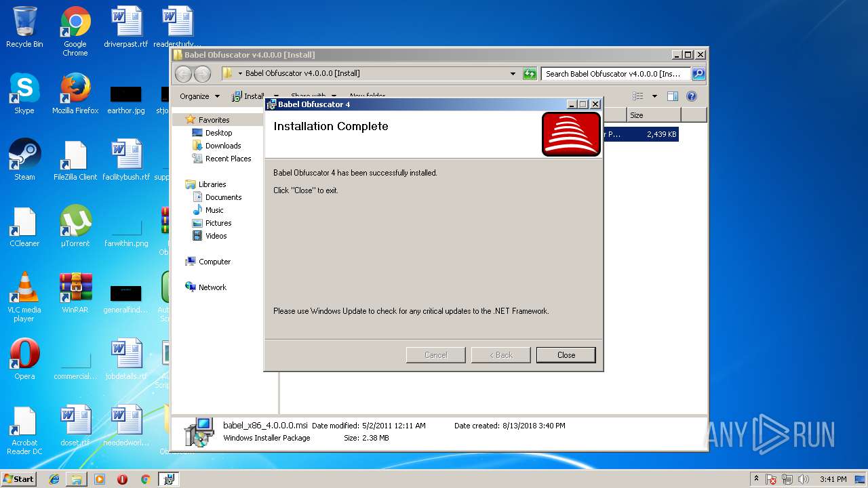The width and height of the screenshot is (868, 488).
Task: Open Explorer help icon
Action: [692, 96]
